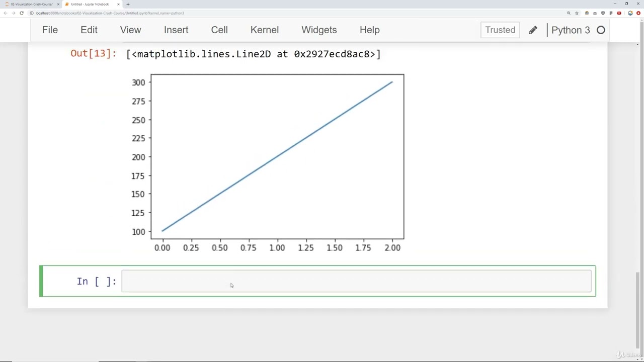Bookmark this page with the star icon
The image size is (644, 362).
coord(577,13)
